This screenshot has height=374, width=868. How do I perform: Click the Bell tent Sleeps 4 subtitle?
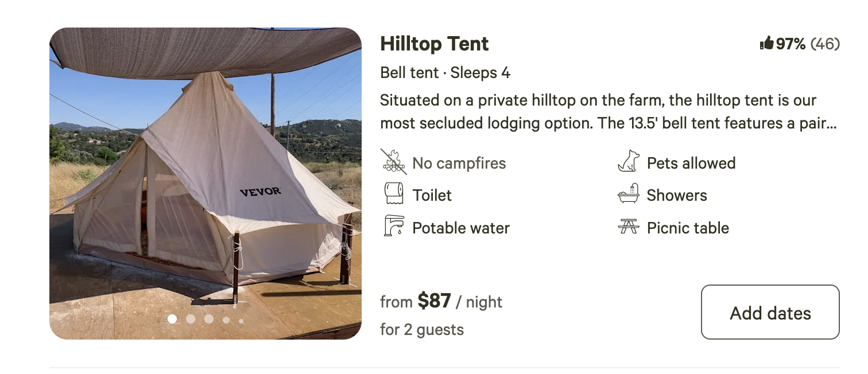coord(445,73)
